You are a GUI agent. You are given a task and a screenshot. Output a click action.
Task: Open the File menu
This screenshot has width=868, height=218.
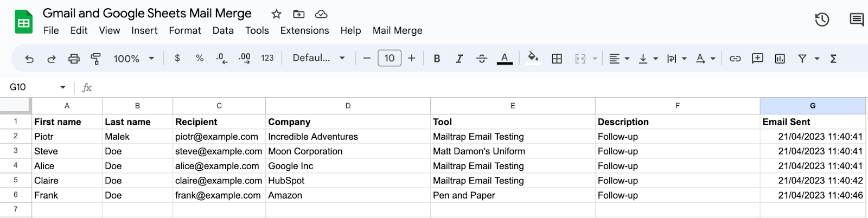point(51,30)
